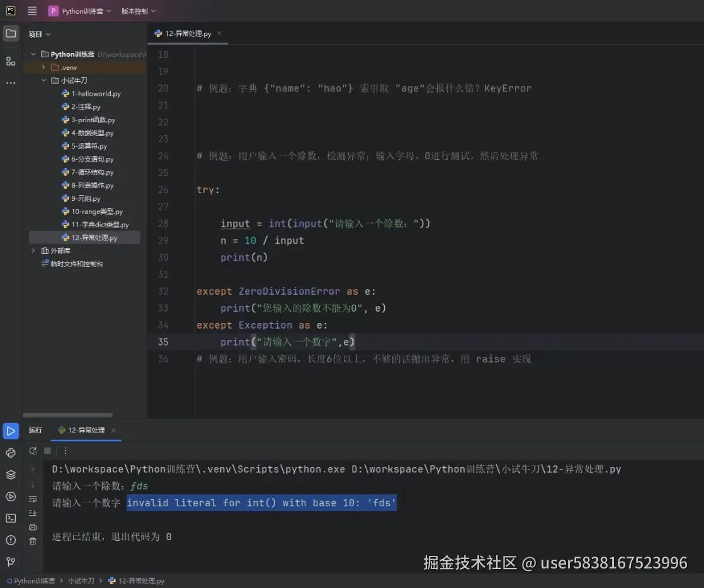Open 7-循环结构.py file
The image size is (704, 588).
(x=88, y=172)
